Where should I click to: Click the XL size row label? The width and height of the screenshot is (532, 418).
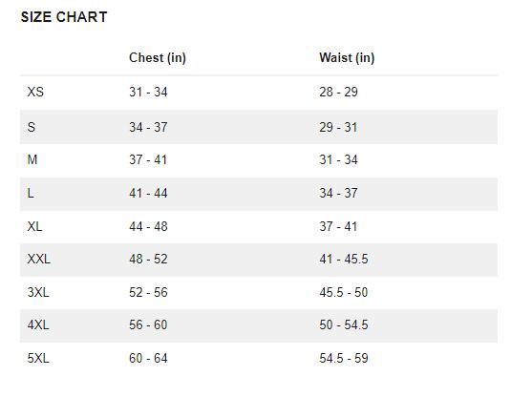(x=35, y=226)
